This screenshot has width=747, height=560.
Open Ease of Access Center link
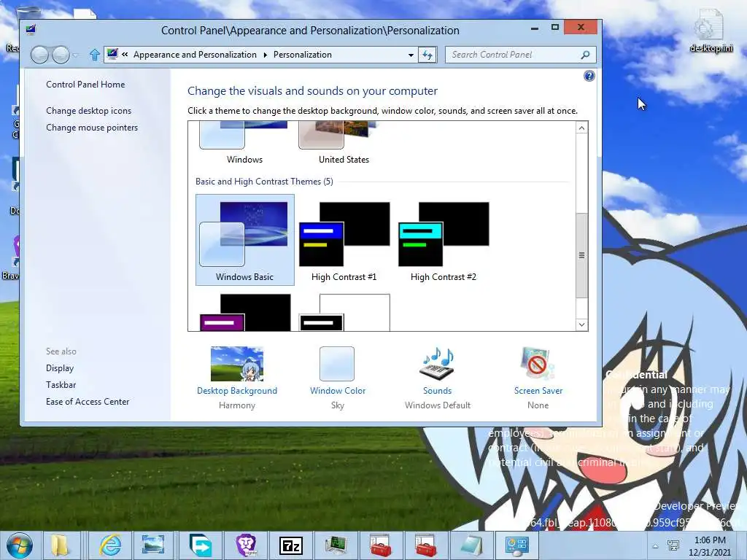coord(88,402)
